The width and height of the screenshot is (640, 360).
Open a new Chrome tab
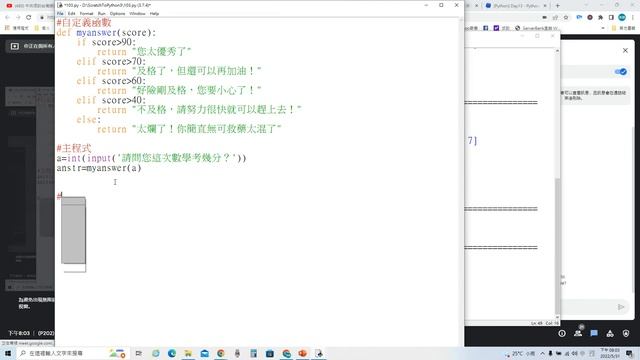tap(558, 6)
